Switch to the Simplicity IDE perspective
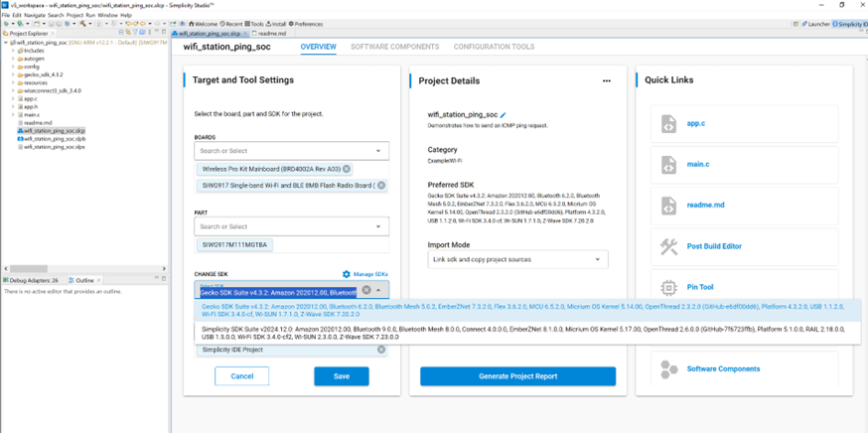The image size is (868, 433). pyautogui.click(x=850, y=25)
